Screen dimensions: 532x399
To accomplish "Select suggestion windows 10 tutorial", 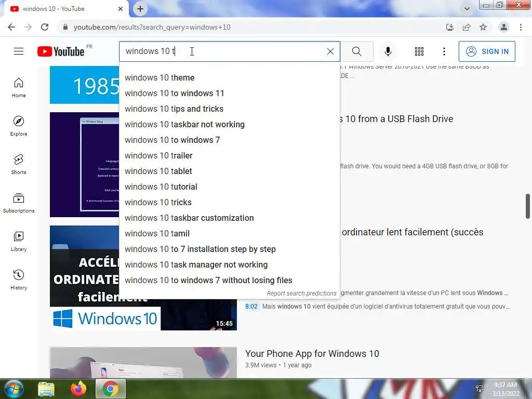I will [229, 187].
